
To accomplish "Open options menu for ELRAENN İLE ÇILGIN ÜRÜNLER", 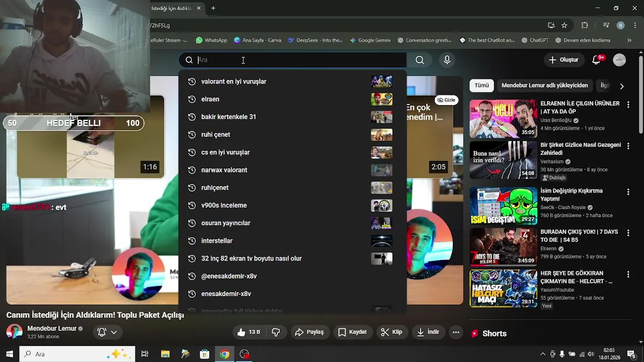I will (628, 105).
